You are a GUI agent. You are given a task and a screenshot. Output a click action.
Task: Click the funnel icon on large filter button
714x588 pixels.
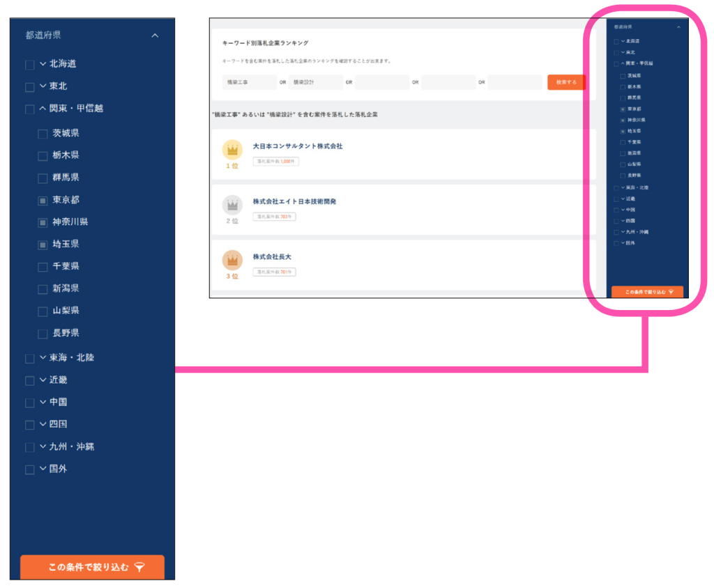tap(139, 567)
